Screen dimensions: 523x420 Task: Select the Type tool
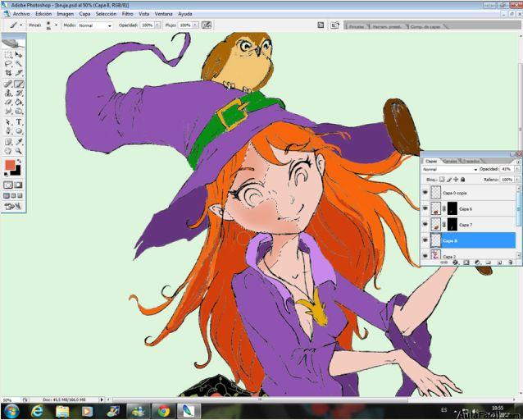19,122
